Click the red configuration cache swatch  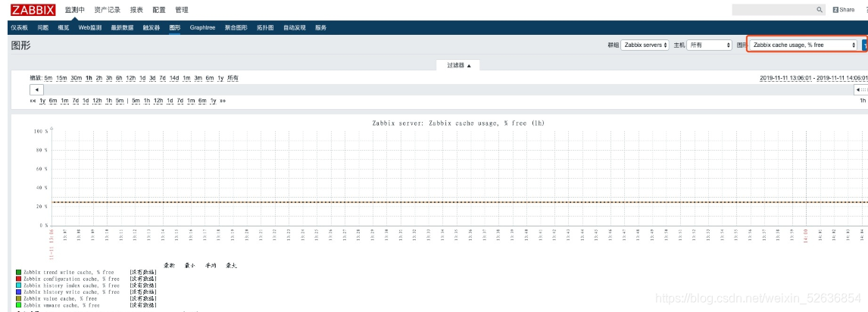pyautogui.click(x=18, y=279)
